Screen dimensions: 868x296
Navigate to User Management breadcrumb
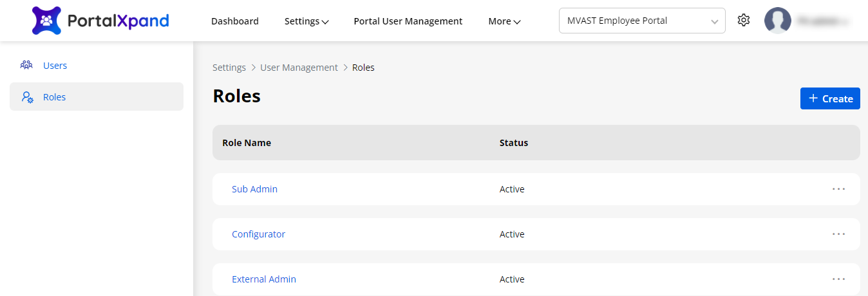[299, 68]
